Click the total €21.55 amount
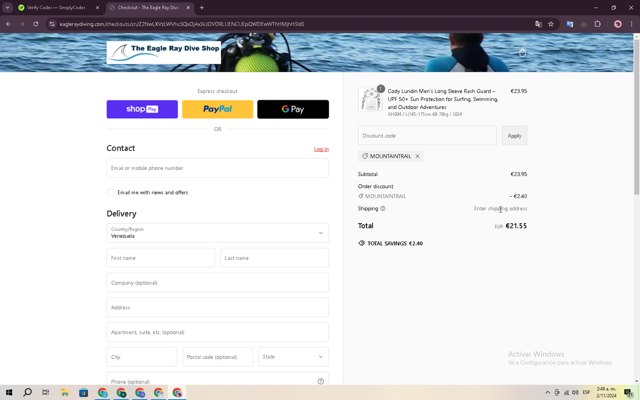Image resolution: width=640 pixels, height=400 pixels. coord(516,226)
